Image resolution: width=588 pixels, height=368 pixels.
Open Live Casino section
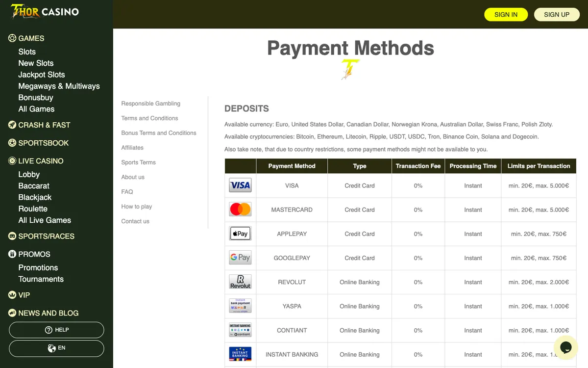[41, 161]
